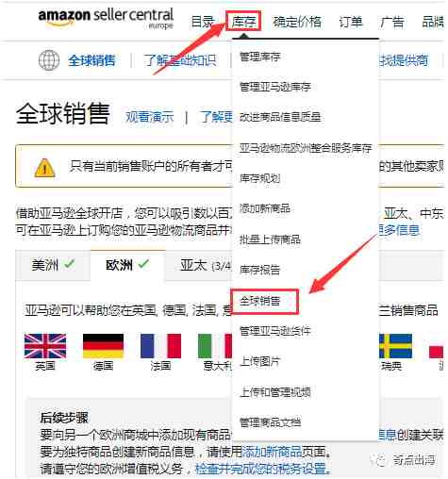Click the 观看演示 link
This screenshot has height=479, width=448.
(150, 117)
